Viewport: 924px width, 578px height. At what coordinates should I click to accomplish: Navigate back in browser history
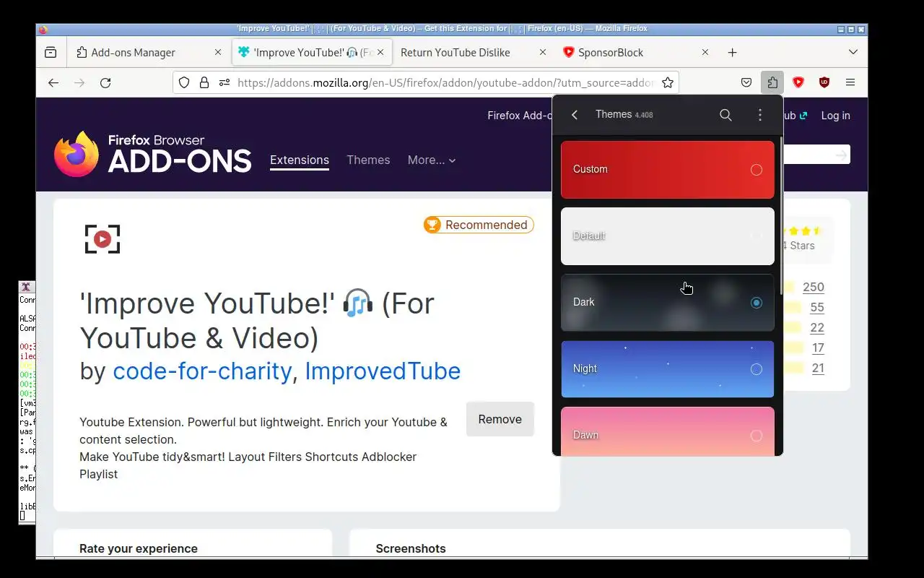(53, 82)
